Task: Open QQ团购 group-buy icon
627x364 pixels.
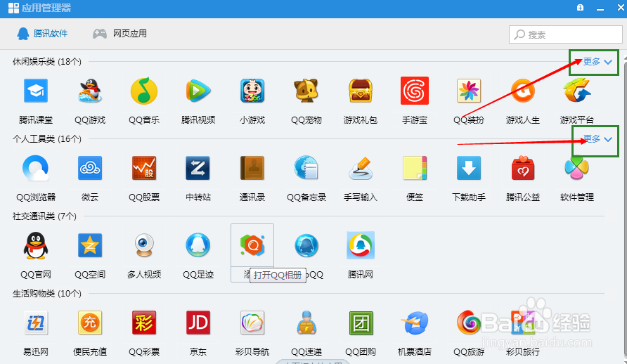Action: tap(361, 323)
